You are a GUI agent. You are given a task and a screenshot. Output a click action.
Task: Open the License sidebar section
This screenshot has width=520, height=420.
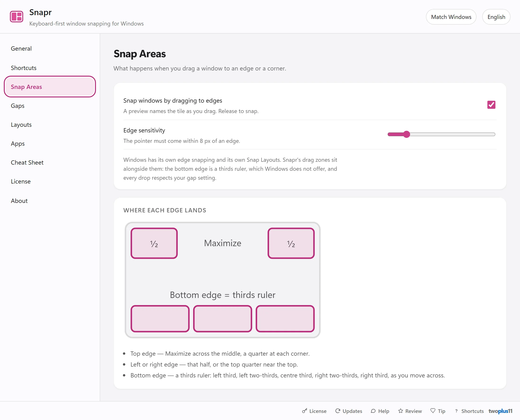pos(50,181)
